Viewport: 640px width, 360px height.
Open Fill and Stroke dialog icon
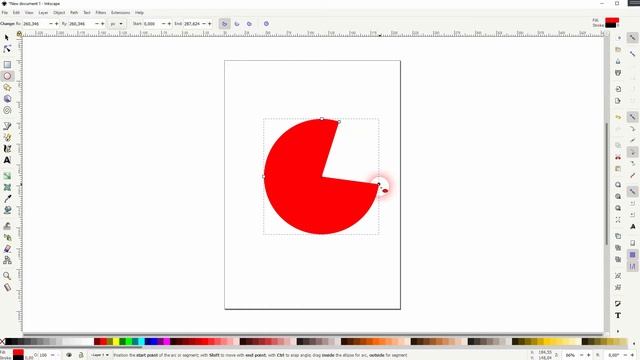[618, 304]
